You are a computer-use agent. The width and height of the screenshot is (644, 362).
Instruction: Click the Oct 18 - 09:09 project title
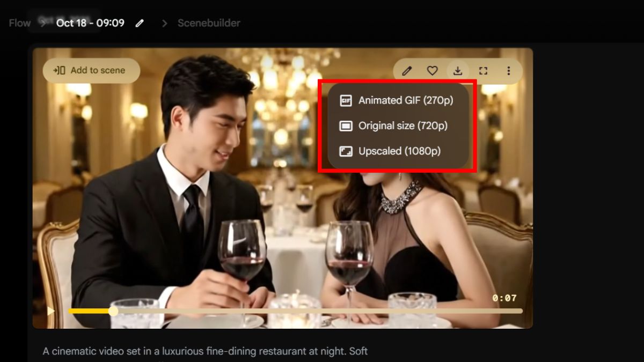coord(90,23)
